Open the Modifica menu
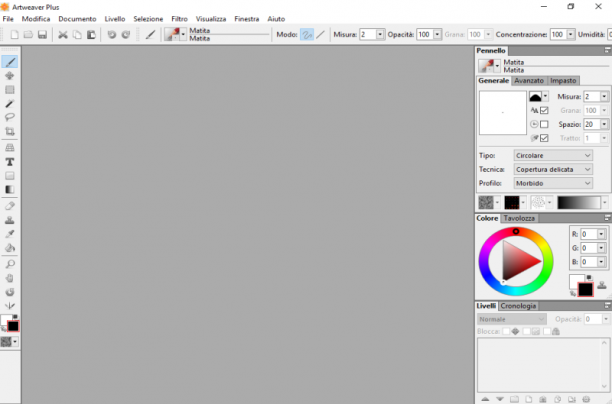This screenshot has width=612, height=404. click(36, 19)
